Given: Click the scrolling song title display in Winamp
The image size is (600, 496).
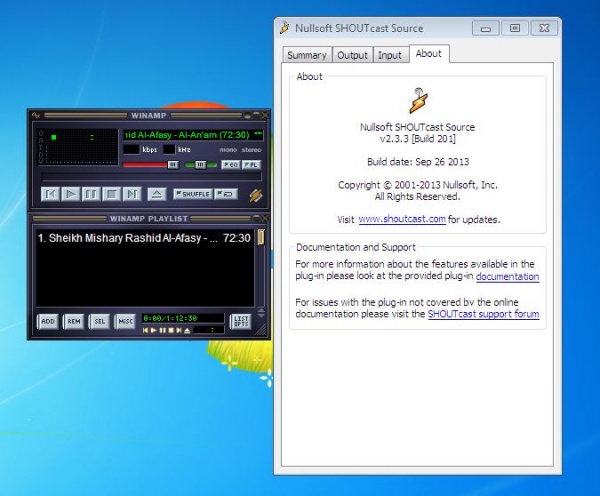Looking at the screenshot, I should (193, 135).
